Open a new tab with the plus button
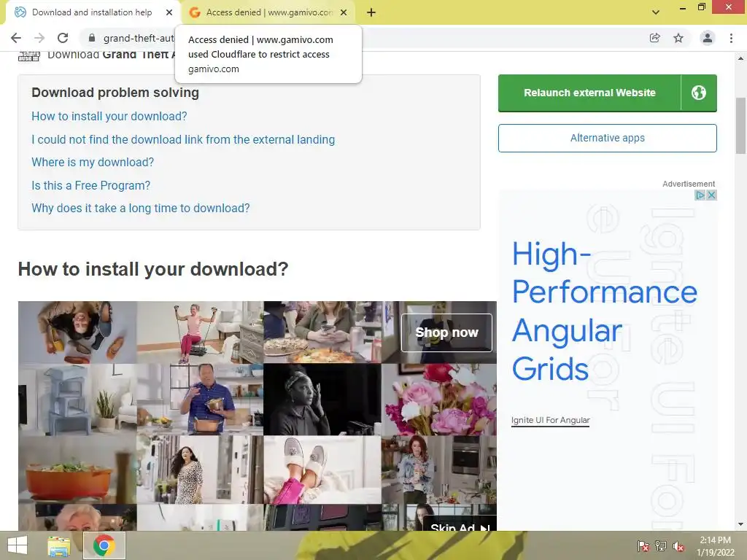This screenshot has height=560, width=747. [x=371, y=12]
